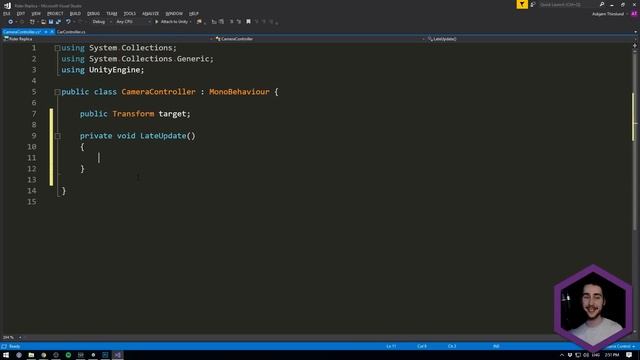
Task: Open the CameraController class navigation dropdown
Action: [x=320, y=39]
